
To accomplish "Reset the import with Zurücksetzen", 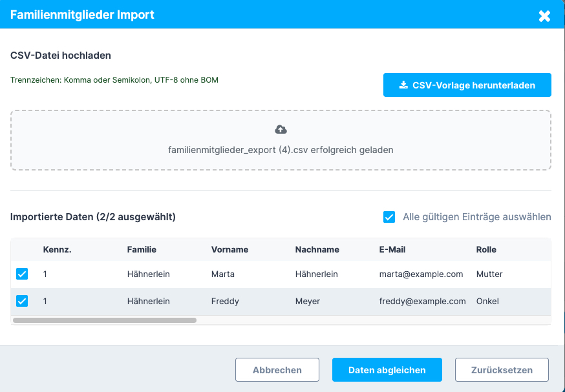I will (x=502, y=370).
